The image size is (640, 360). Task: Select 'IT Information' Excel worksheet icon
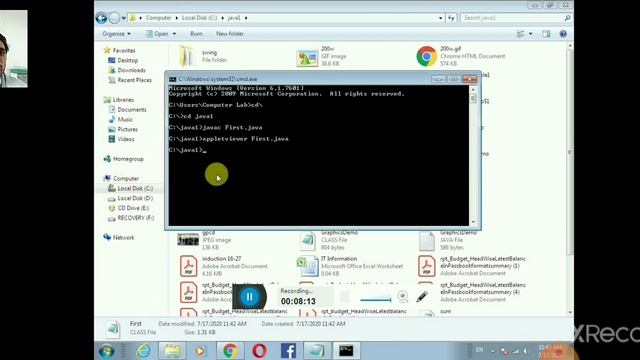point(307,266)
